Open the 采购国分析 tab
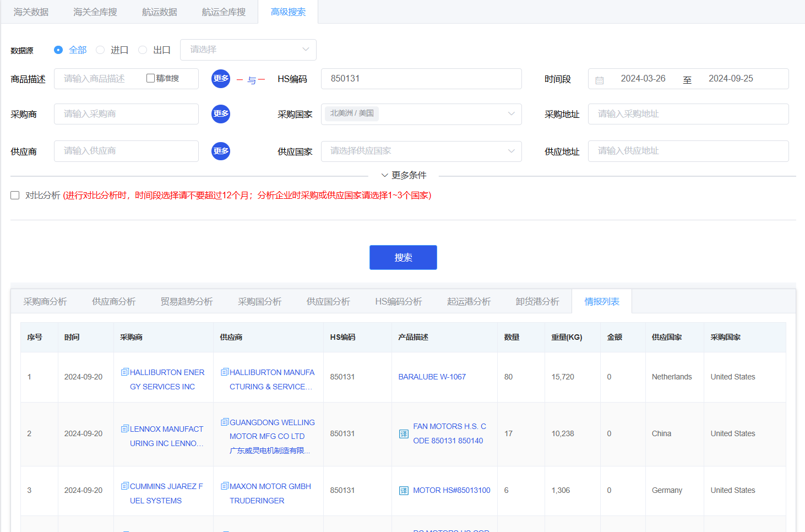Viewport: 805px width, 532px height. (x=260, y=301)
